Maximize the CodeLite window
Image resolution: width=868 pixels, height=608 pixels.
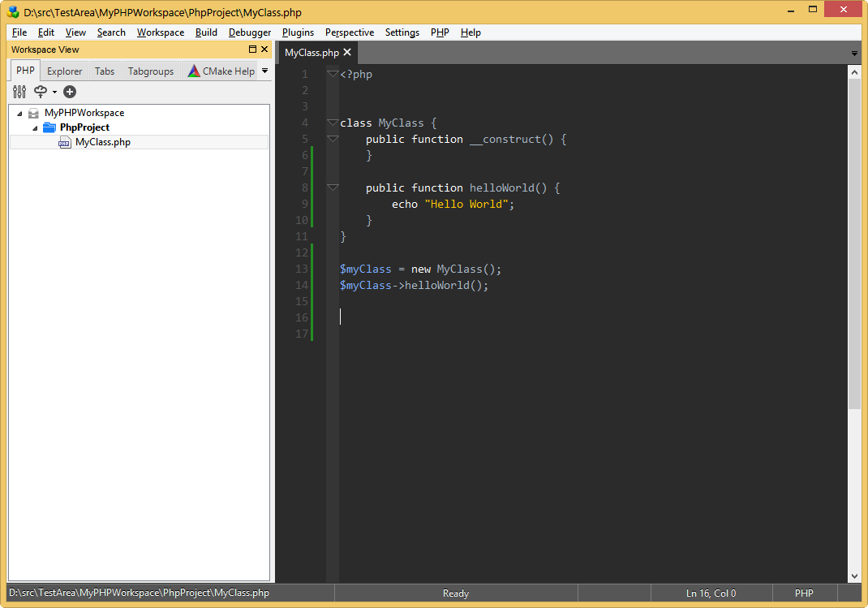click(x=813, y=10)
